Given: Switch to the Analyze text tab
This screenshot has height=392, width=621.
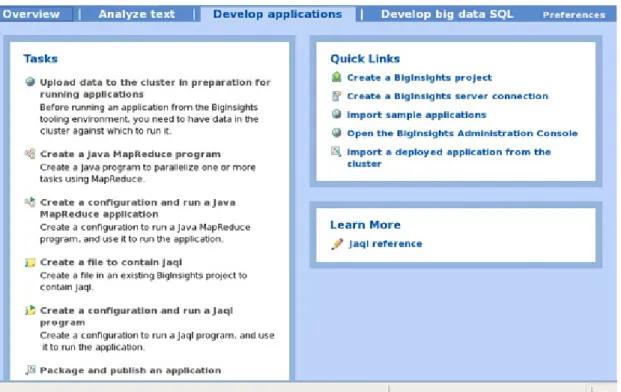Looking at the screenshot, I should pos(137,14).
